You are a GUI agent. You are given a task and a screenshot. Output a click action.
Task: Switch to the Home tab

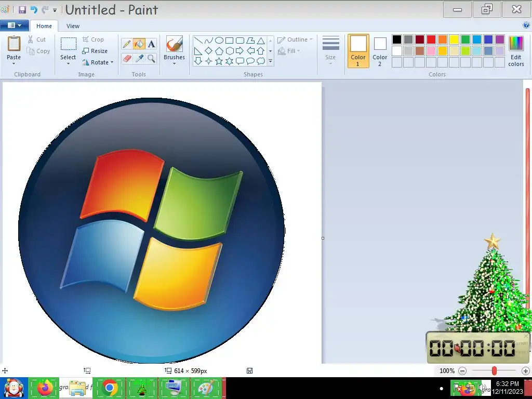[x=44, y=26]
